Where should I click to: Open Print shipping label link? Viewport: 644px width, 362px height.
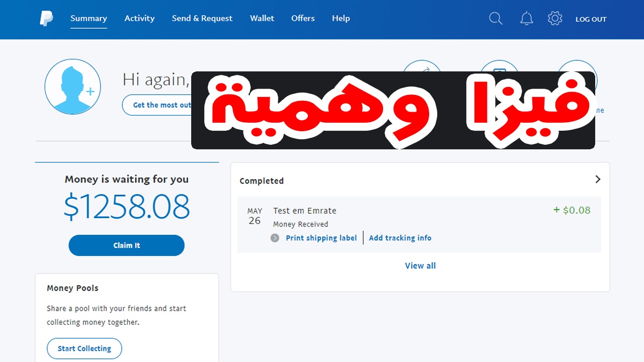[x=321, y=238]
